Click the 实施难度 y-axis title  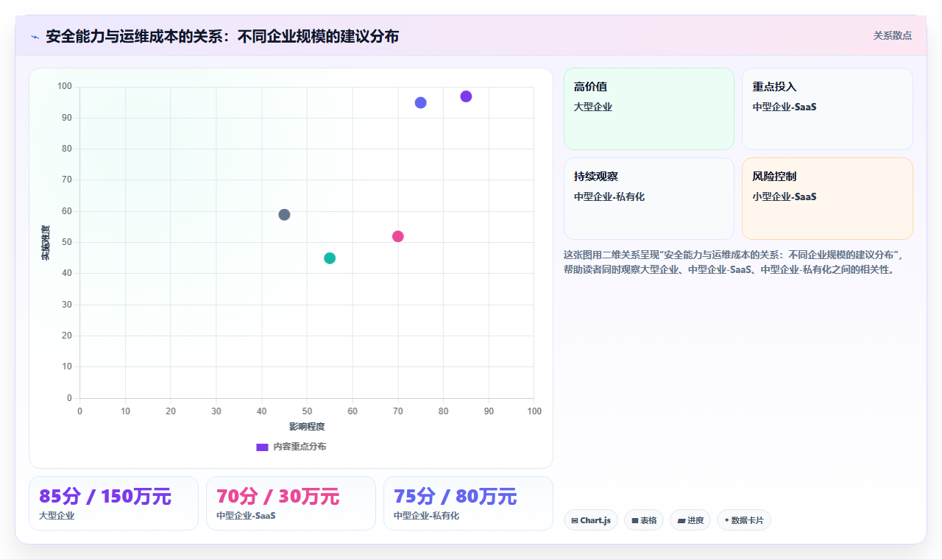[x=46, y=243]
